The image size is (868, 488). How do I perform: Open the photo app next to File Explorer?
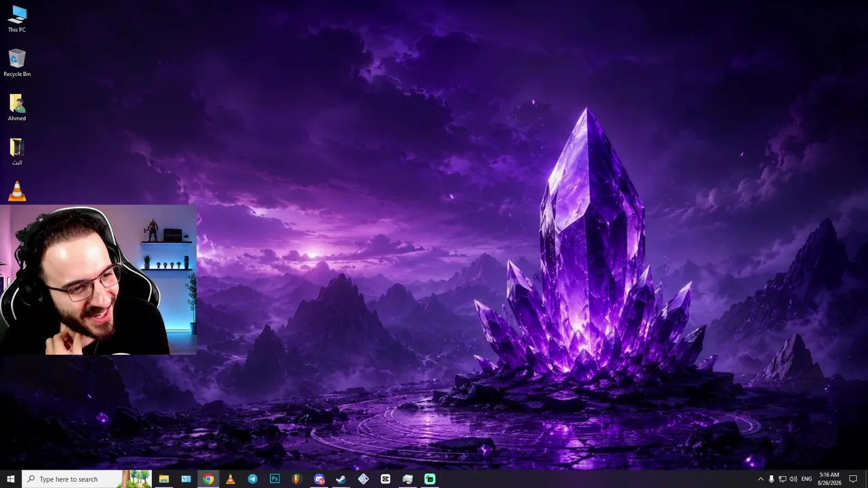tap(186, 479)
